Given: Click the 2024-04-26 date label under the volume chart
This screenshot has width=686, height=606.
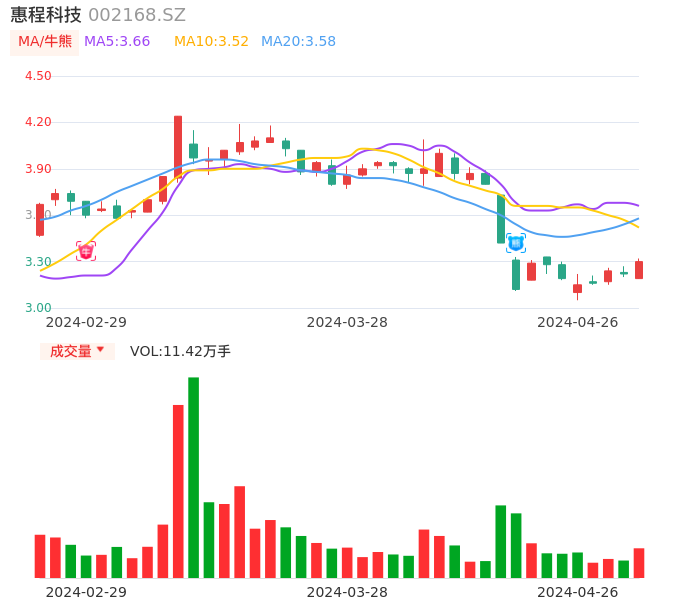Looking at the screenshot, I should [577, 592].
